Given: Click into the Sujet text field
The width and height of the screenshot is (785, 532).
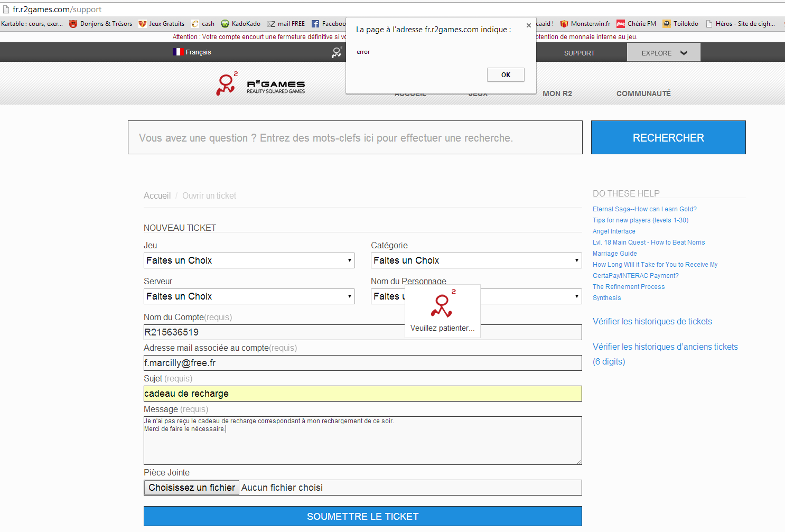Looking at the screenshot, I should pos(362,394).
